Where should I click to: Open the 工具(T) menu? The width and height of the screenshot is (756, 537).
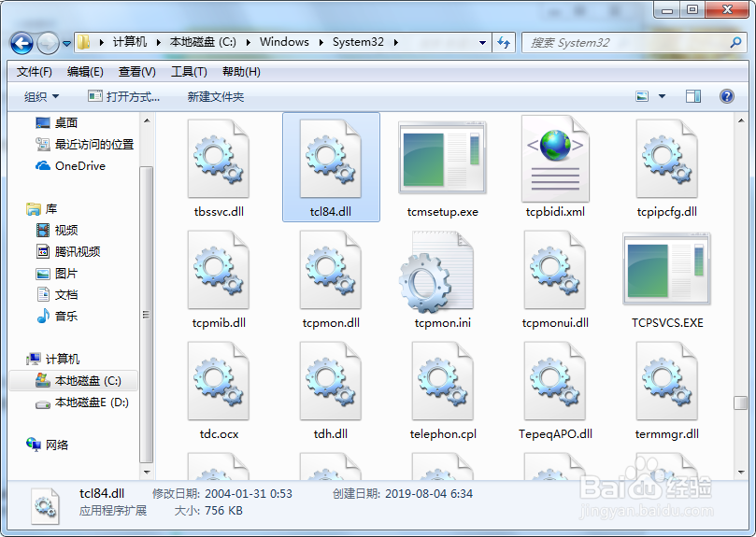point(189,72)
